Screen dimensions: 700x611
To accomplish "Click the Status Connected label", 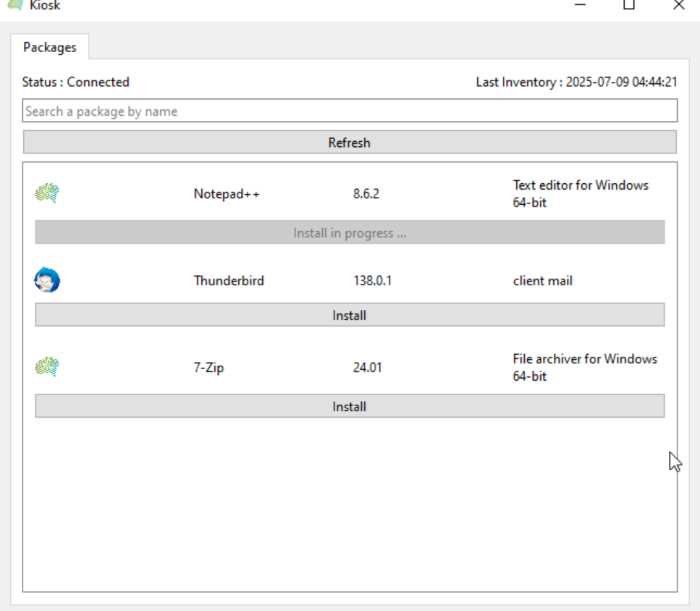I will tap(76, 83).
